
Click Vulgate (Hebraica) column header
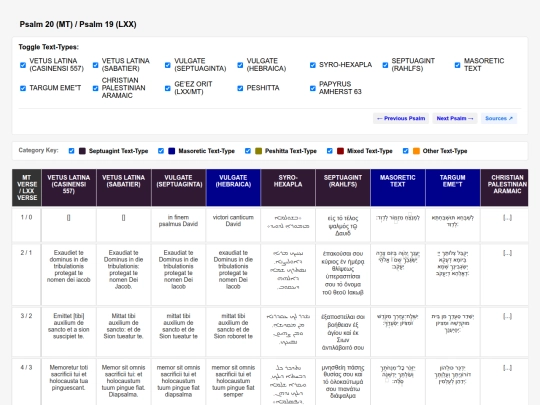coord(233,188)
